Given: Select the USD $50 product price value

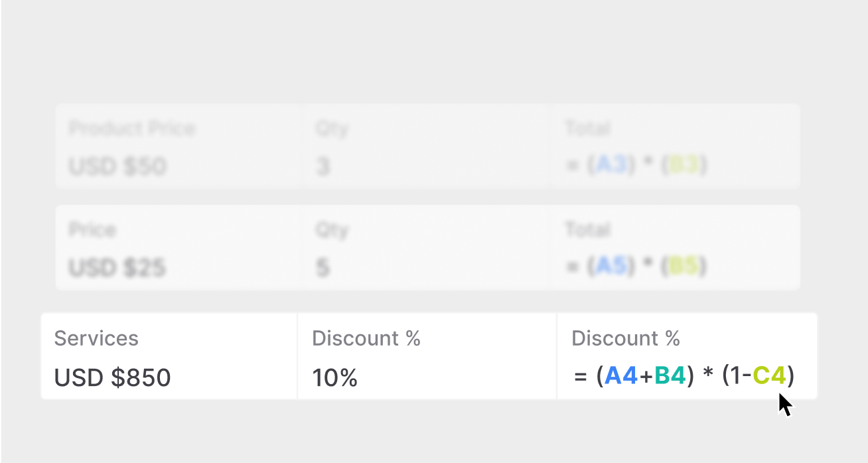Looking at the screenshot, I should 117,166.
